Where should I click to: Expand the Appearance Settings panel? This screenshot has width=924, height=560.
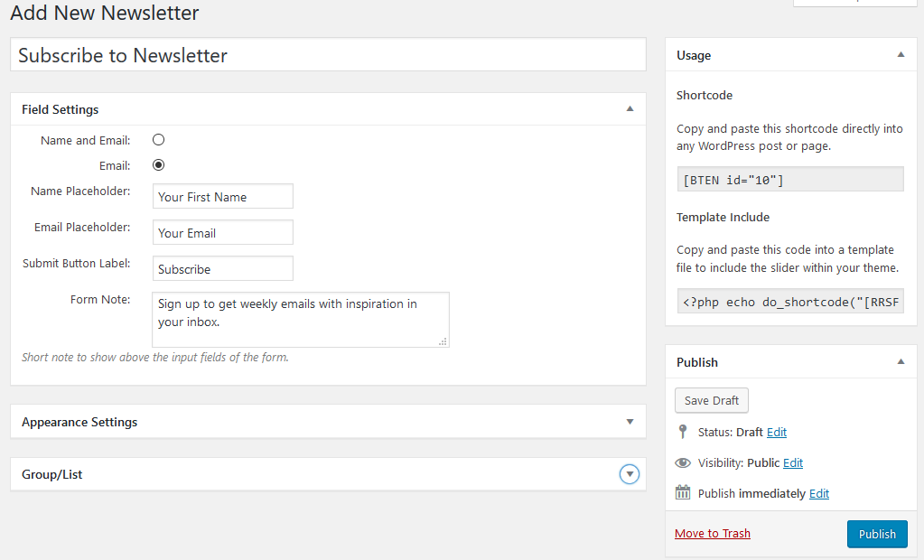[630, 422]
